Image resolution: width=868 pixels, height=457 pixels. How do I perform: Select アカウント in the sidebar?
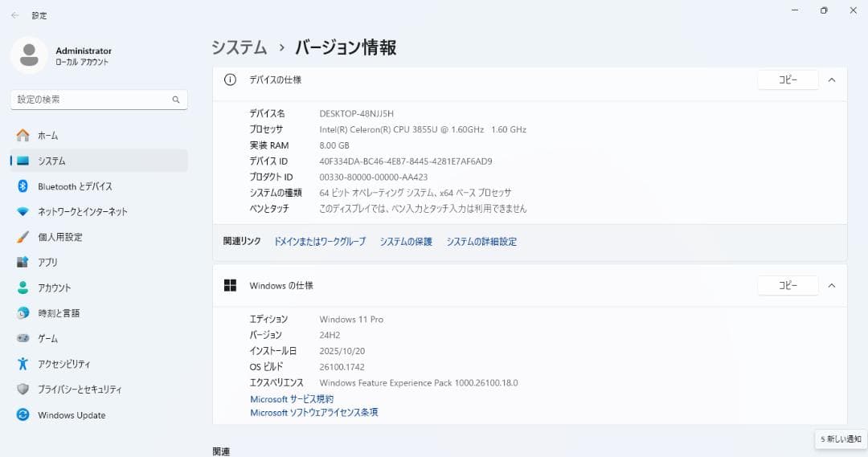99,288
